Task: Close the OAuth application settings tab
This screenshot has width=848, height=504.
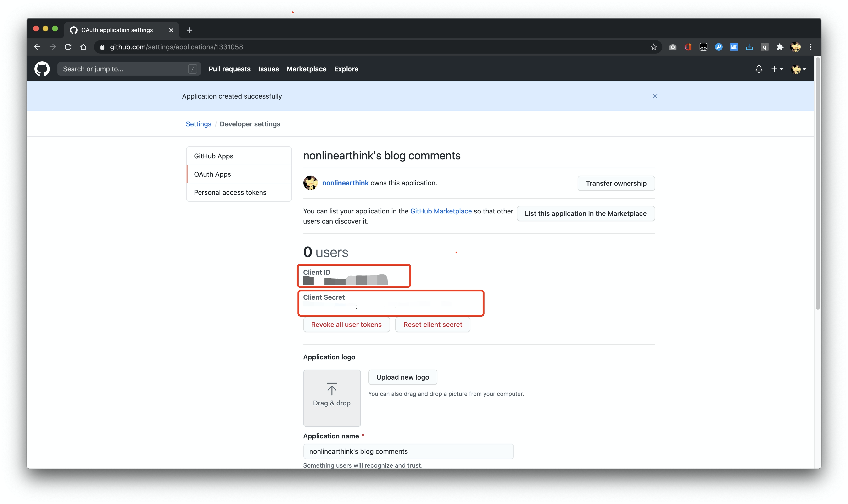Action: (171, 30)
